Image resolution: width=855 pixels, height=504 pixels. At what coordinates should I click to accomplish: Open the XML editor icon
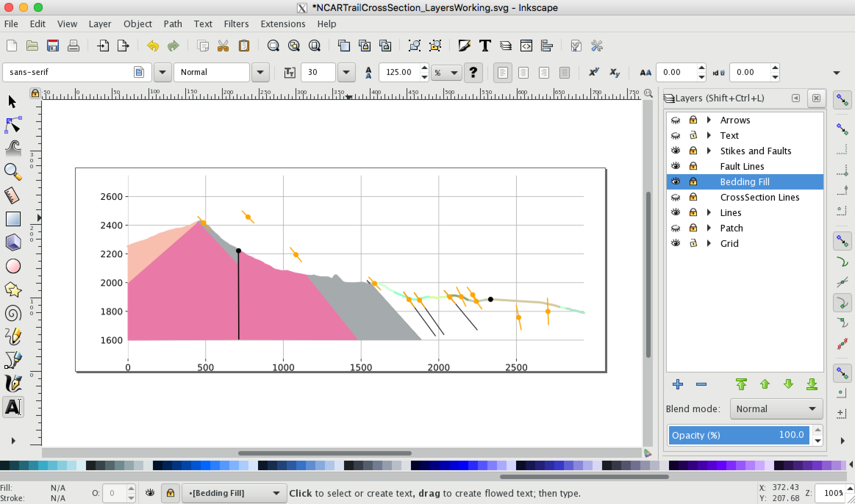click(x=526, y=46)
